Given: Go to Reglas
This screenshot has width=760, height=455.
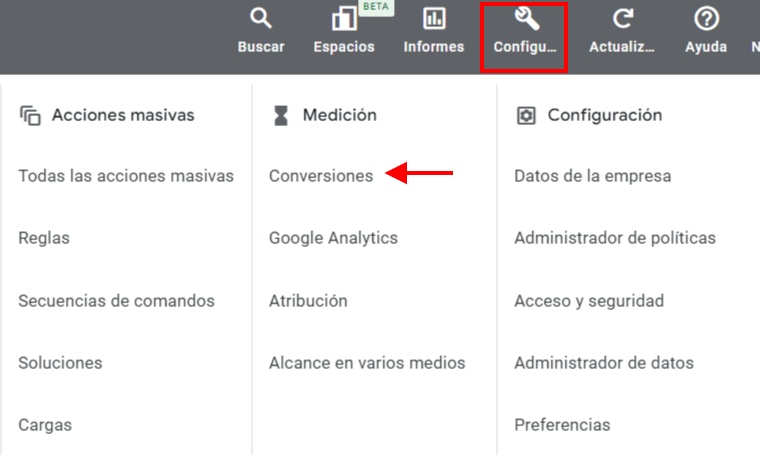Looking at the screenshot, I should (x=44, y=238).
